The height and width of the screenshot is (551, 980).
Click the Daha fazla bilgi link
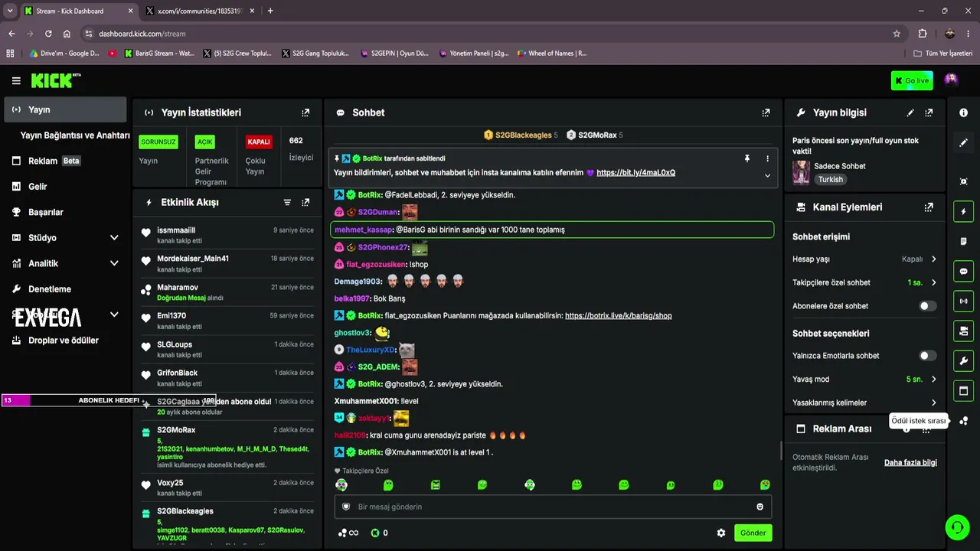click(910, 462)
